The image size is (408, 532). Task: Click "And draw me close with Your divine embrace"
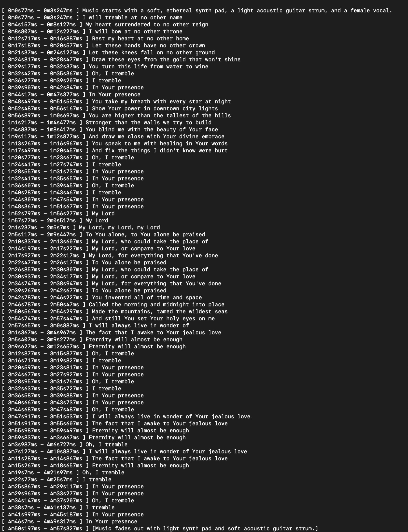click(156, 136)
